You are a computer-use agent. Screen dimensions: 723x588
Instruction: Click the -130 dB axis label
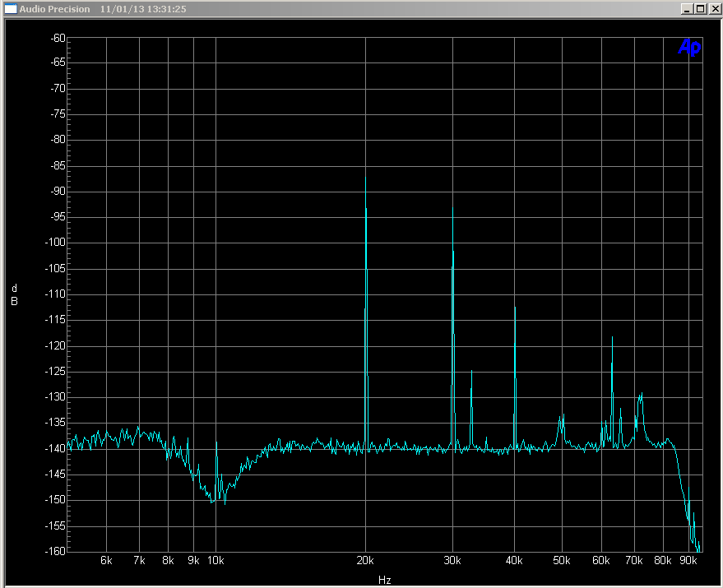point(55,396)
